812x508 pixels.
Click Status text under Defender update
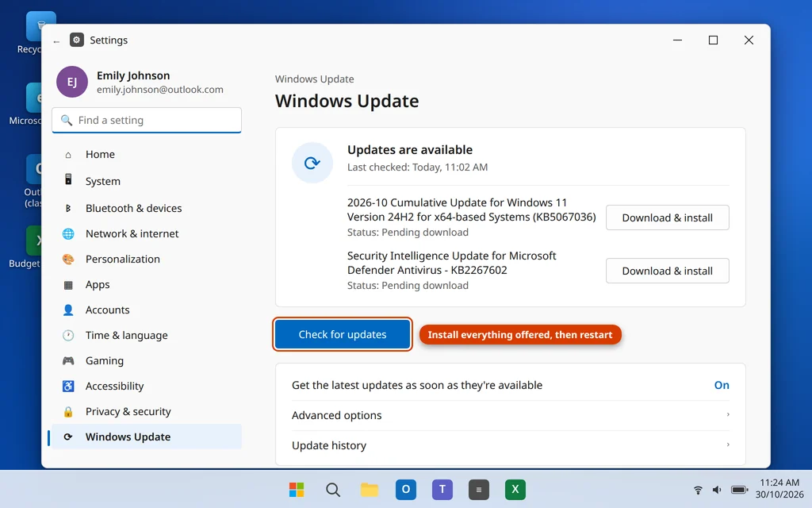coord(408,286)
